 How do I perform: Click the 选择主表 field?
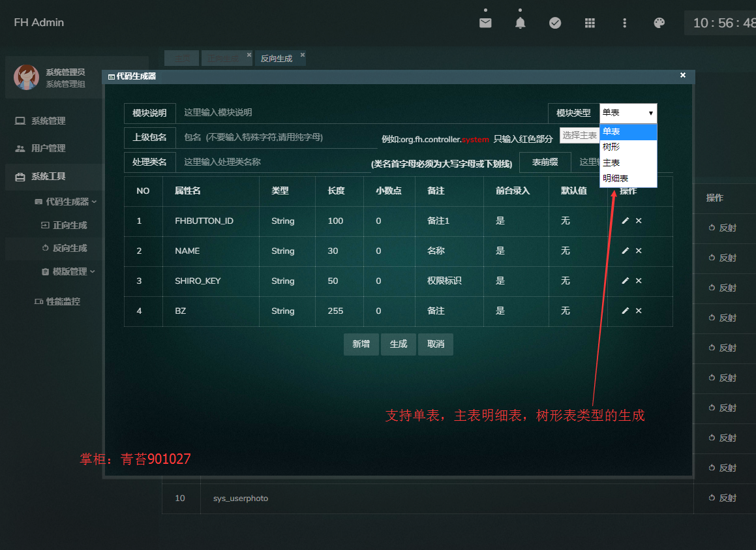pos(579,136)
